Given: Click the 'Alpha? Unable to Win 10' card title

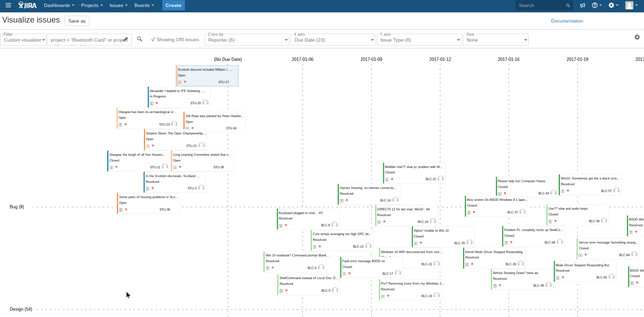Looking at the screenshot, I should tap(431, 231).
